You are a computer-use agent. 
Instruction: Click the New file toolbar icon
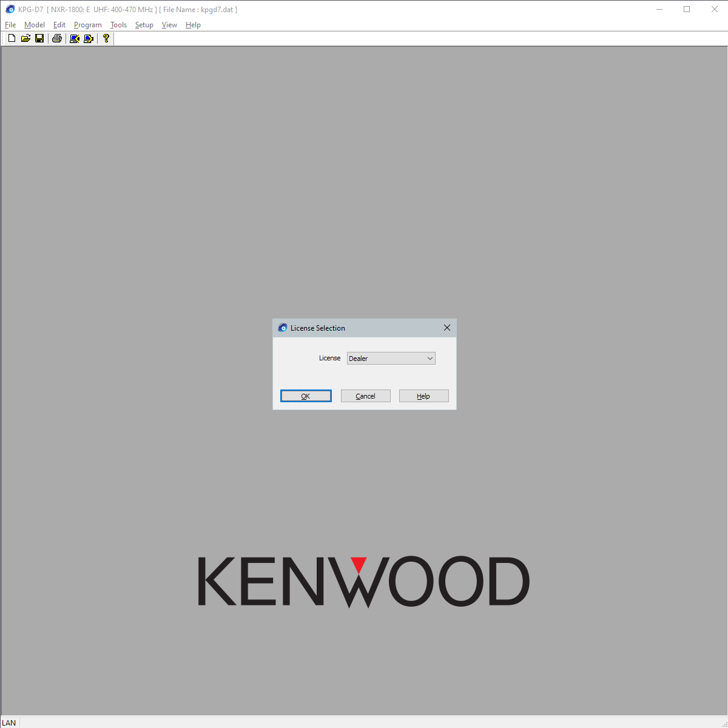point(12,39)
